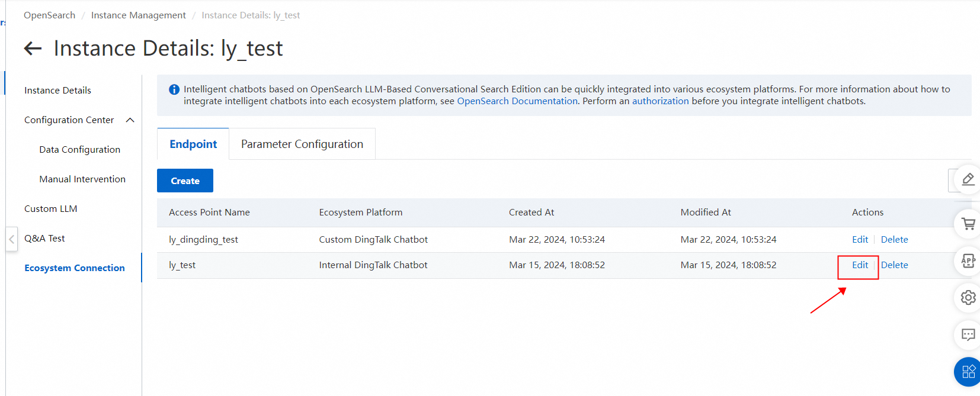The width and height of the screenshot is (980, 396).
Task: Open the OpenSearch Documentation link
Action: [517, 101]
